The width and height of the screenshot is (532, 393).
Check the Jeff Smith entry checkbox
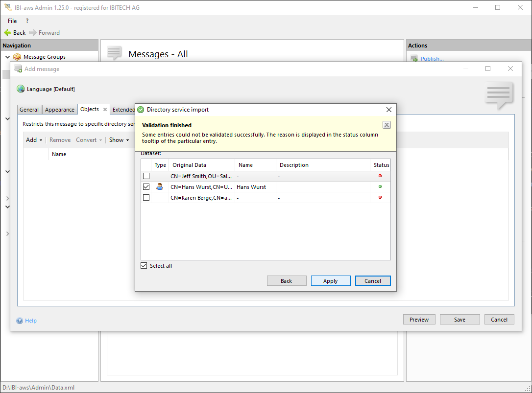pos(146,176)
